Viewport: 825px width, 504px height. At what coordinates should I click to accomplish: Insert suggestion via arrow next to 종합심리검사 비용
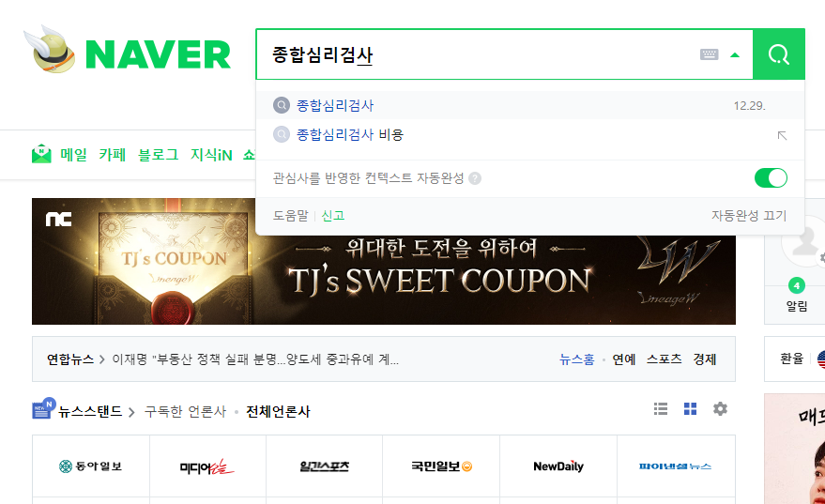[x=783, y=136]
